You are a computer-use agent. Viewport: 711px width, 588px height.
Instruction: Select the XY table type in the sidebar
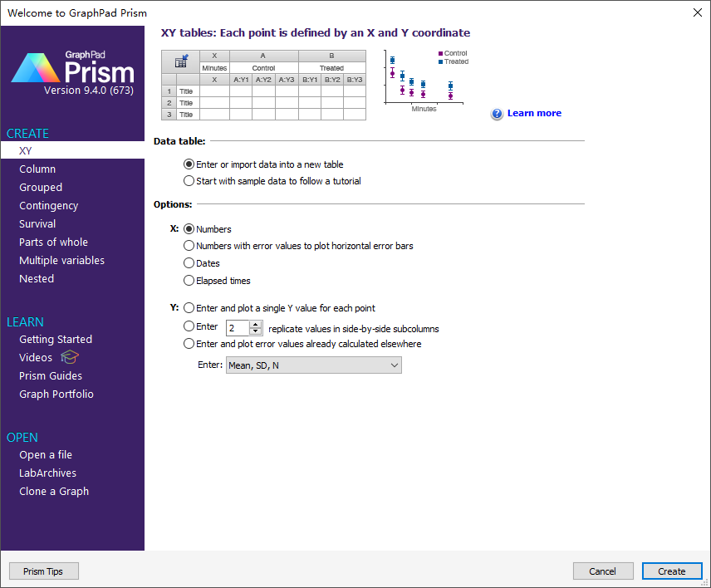[72, 150]
